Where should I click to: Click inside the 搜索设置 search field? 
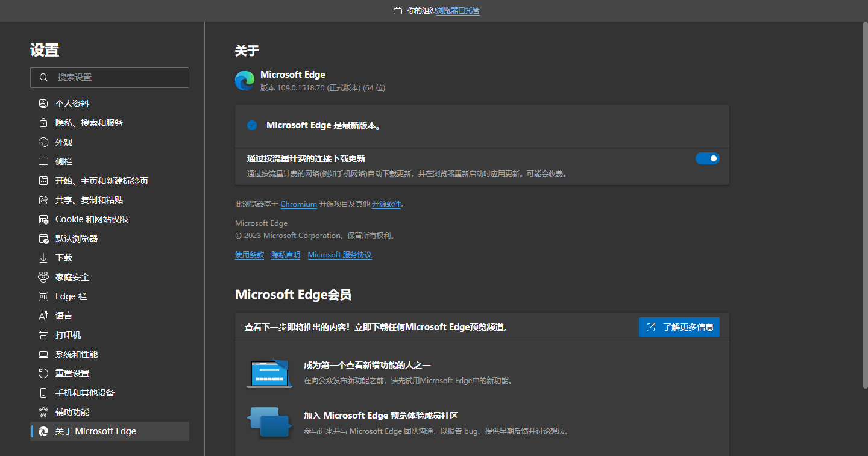point(108,77)
